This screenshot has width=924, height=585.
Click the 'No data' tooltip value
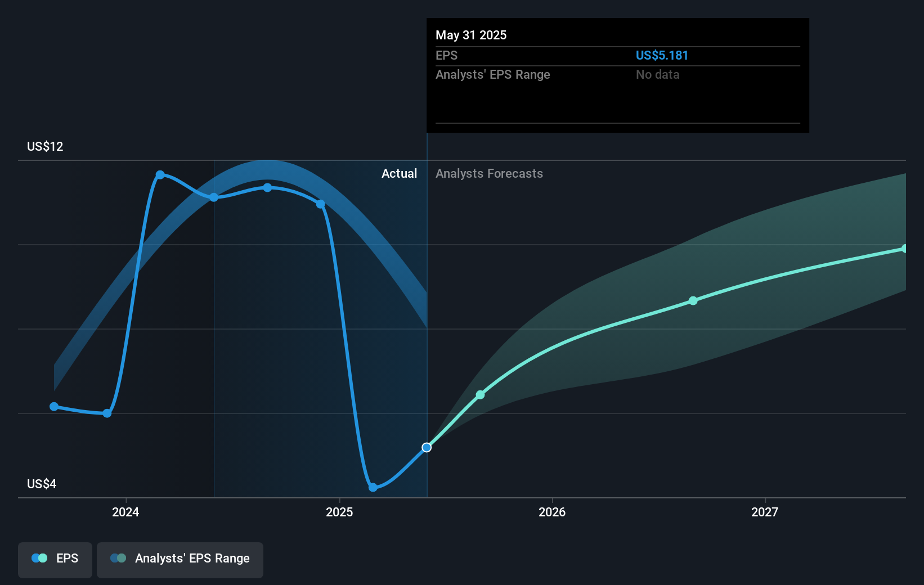click(657, 74)
